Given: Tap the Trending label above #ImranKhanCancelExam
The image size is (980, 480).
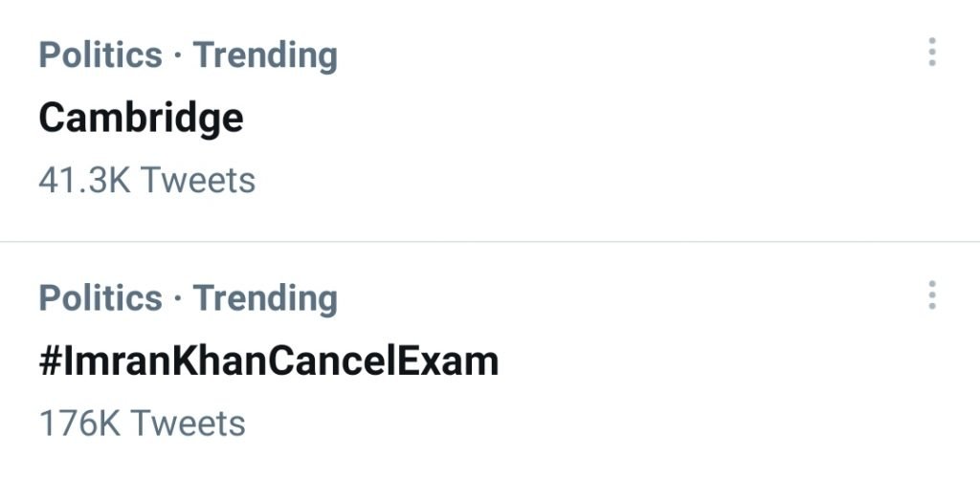Looking at the screenshot, I should tap(265, 298).
